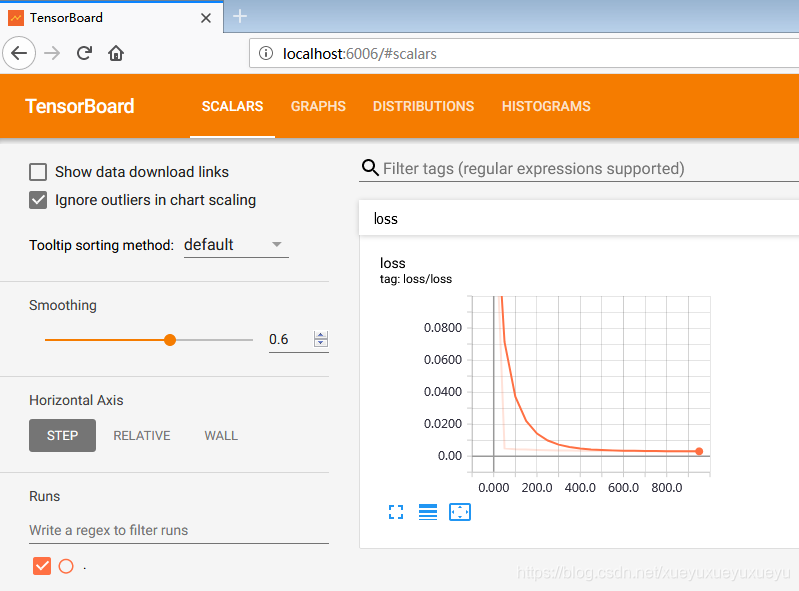Open a new browser tab
Viewport: 799px width, 591px height.
pyautogui.click(x=239, y=16)
